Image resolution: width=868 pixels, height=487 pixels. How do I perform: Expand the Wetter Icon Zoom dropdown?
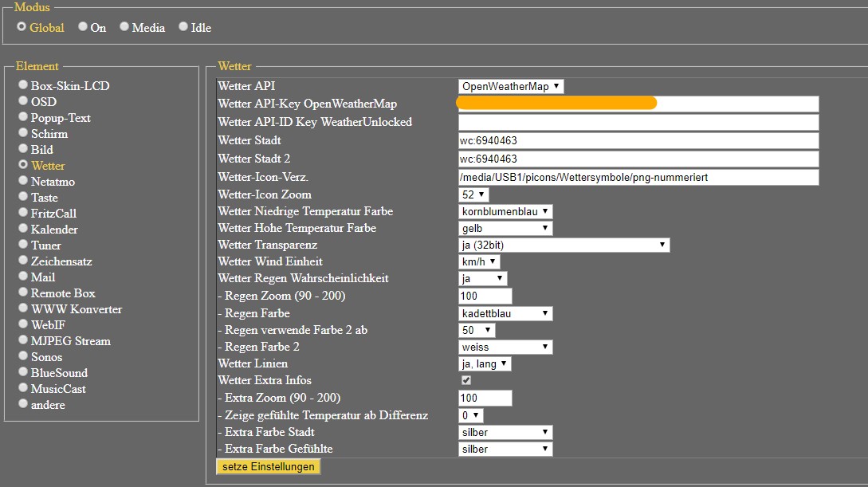[x=473, y=194]
